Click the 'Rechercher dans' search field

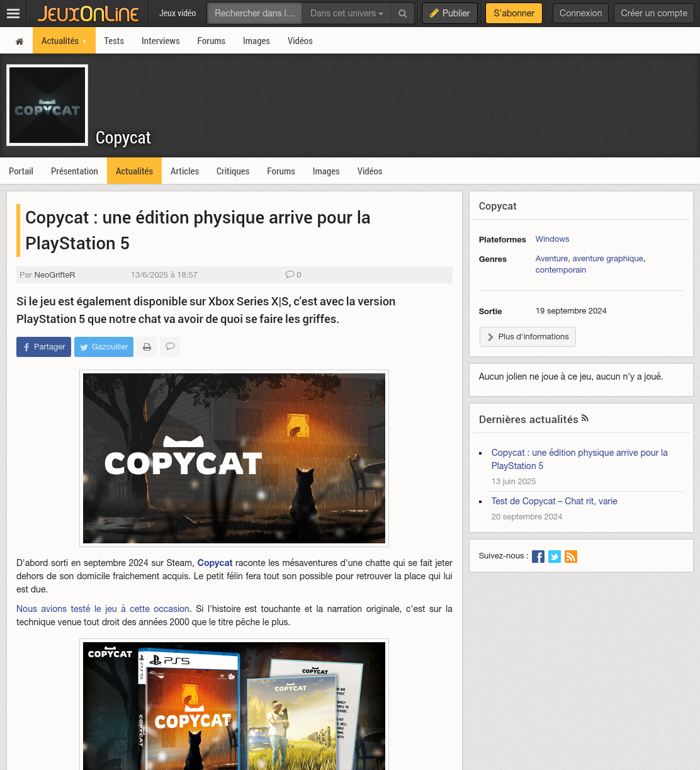tap(255, 13)
